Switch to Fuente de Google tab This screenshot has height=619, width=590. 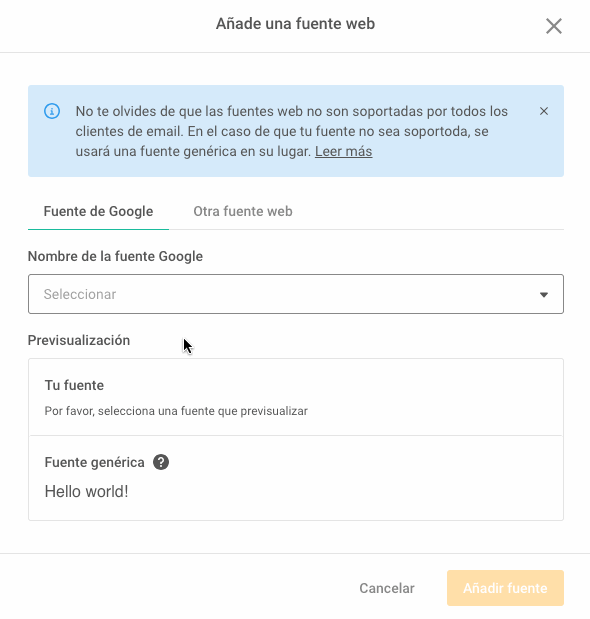click(x=98, y=211)
